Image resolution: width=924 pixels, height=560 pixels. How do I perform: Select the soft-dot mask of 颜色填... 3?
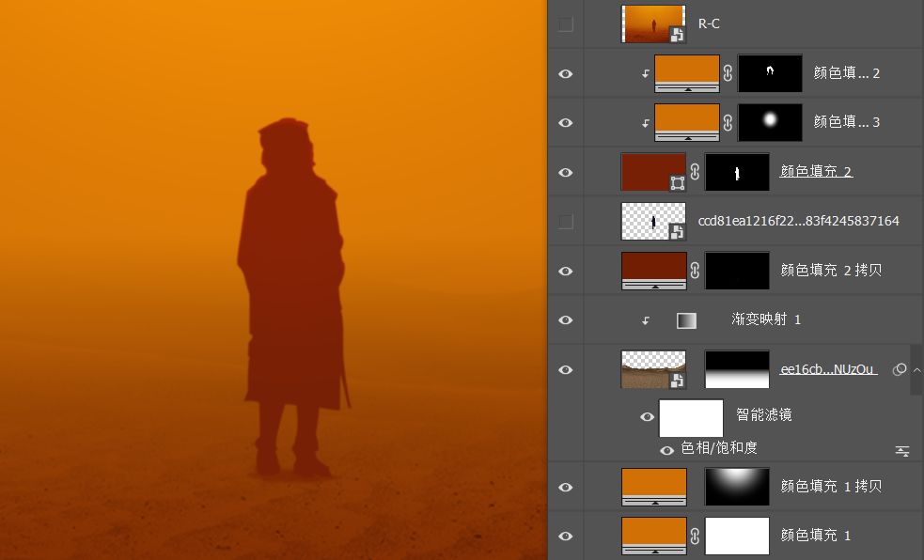pos(770,122)
